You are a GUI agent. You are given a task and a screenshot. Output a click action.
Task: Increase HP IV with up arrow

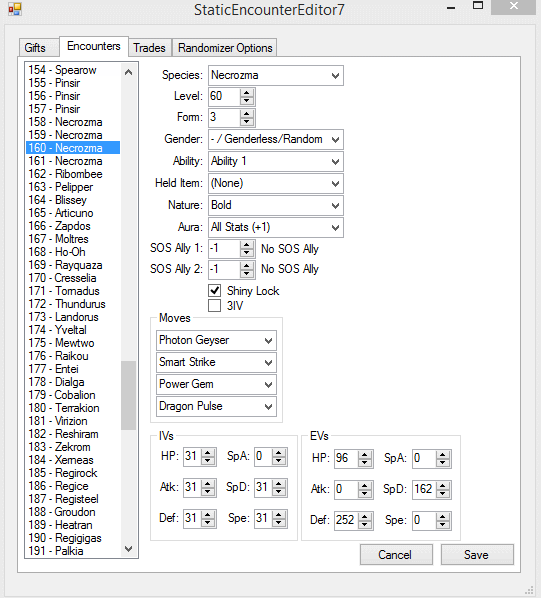tap(208, 453)
